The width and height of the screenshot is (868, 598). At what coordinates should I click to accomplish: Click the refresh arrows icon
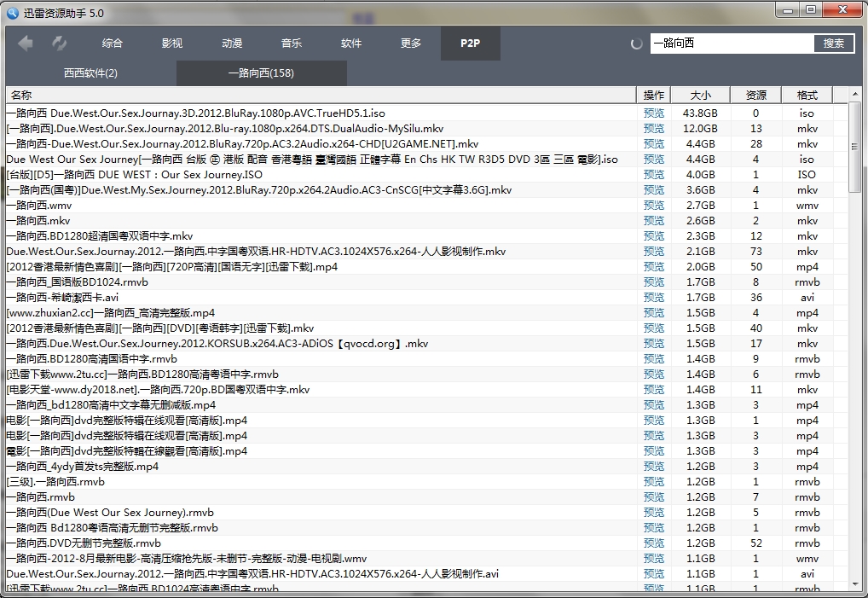pos(59,44)
